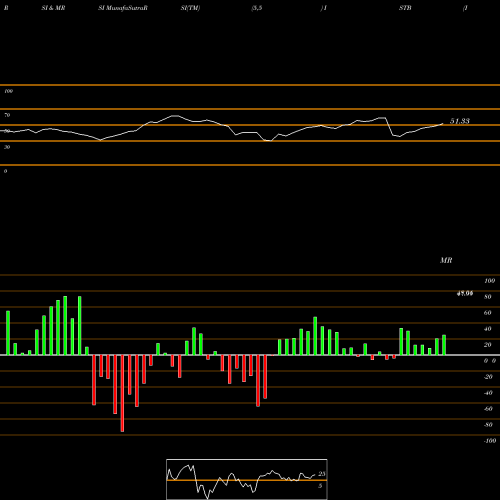Click the MR panel title label
Image resolution: width=500 pixels, height=500 pixels.
pyautogui.click(x=446, y=260)
